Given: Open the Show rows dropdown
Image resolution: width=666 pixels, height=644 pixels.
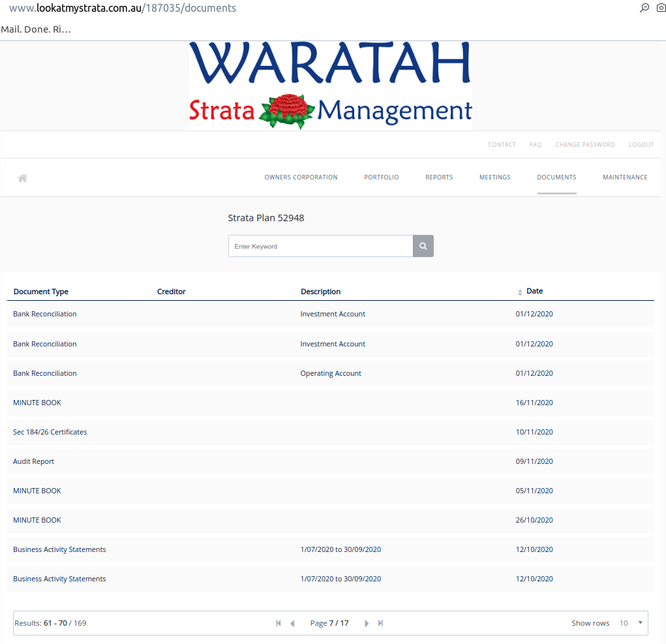Looking at the screenshot, I should coord(631,623).
